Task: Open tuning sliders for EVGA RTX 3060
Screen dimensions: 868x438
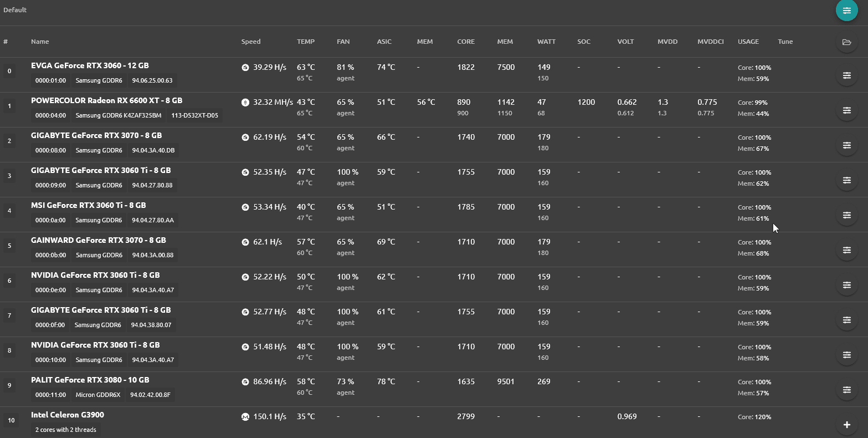Action: pos(846,75)
